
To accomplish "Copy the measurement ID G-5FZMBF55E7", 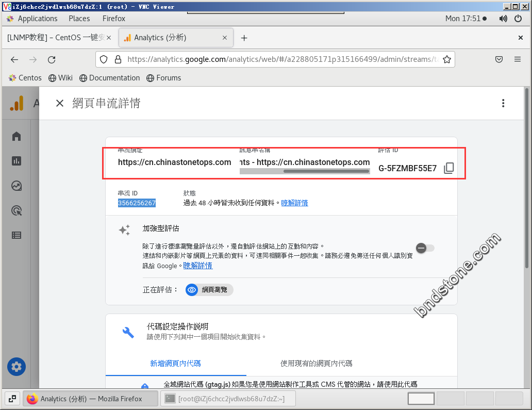I will tap(448, 168).
